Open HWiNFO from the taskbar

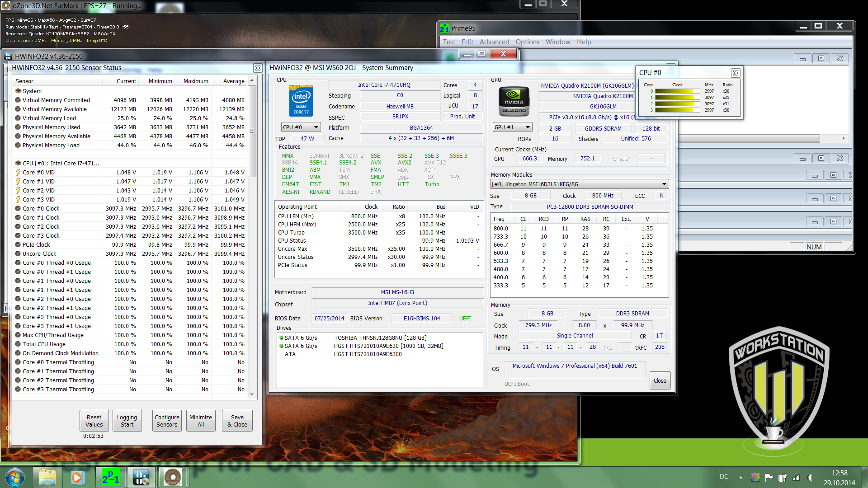pyautogui.click(x=141, y=477)
